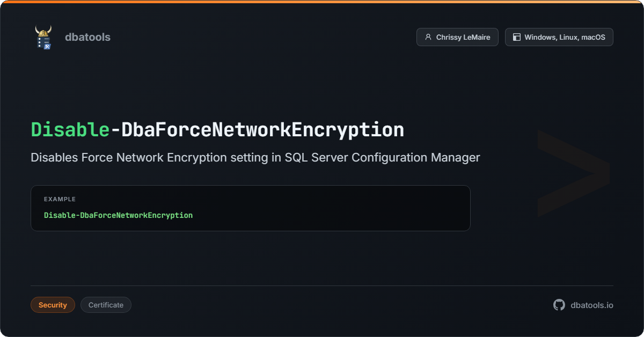
Task: Visit the dbatools.io link
Action: coord(592,305)
